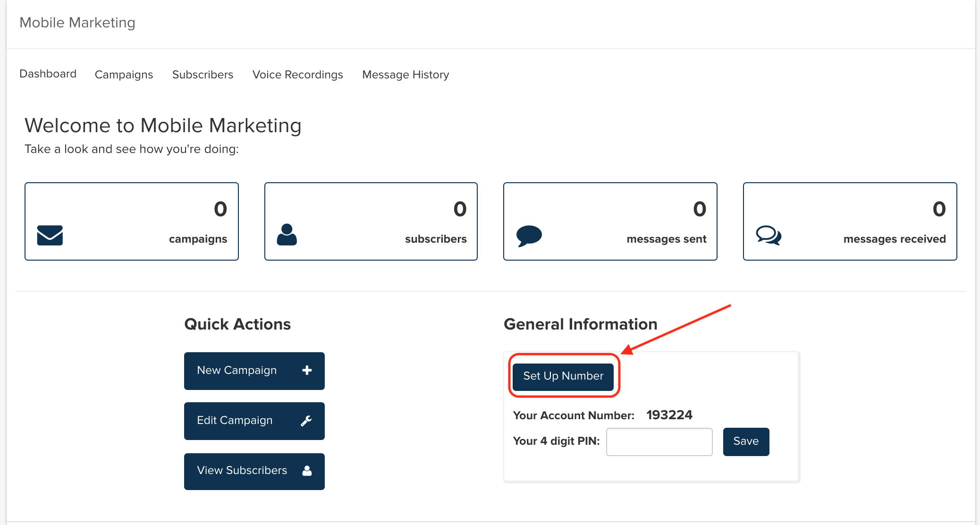Click the View Subscribers button
980x525 pixels.
[255, 470]
